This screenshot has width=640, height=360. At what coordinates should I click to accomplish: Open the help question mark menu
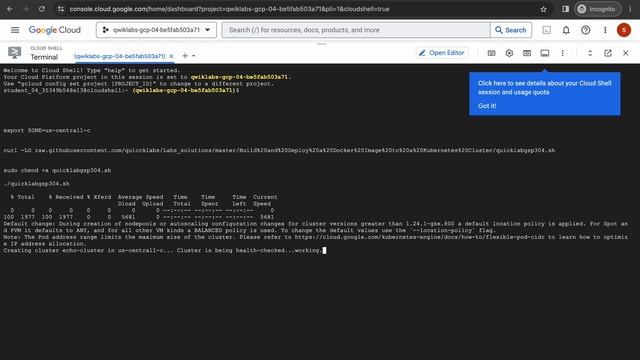coord(586,30)
